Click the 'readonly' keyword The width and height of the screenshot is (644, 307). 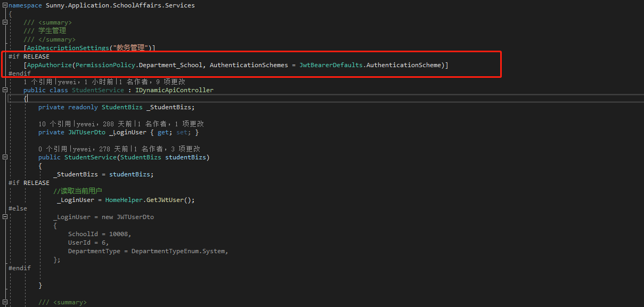point(83,107)
